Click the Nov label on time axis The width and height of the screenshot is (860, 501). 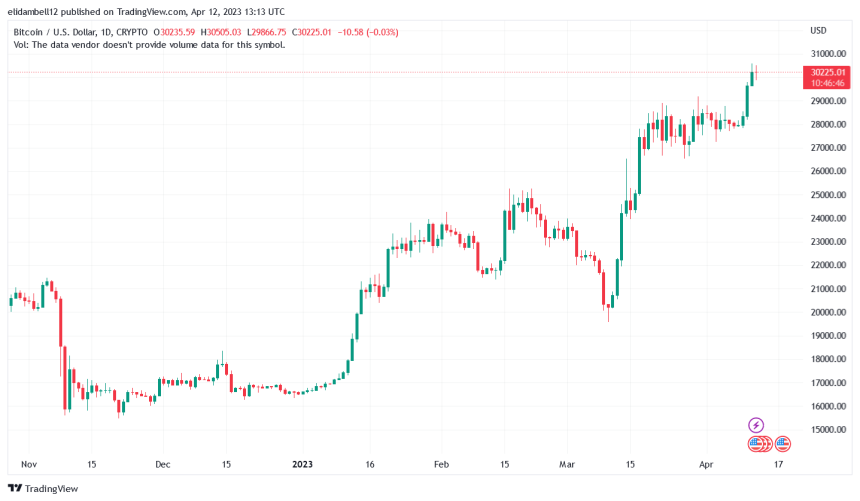click(29, 465)
